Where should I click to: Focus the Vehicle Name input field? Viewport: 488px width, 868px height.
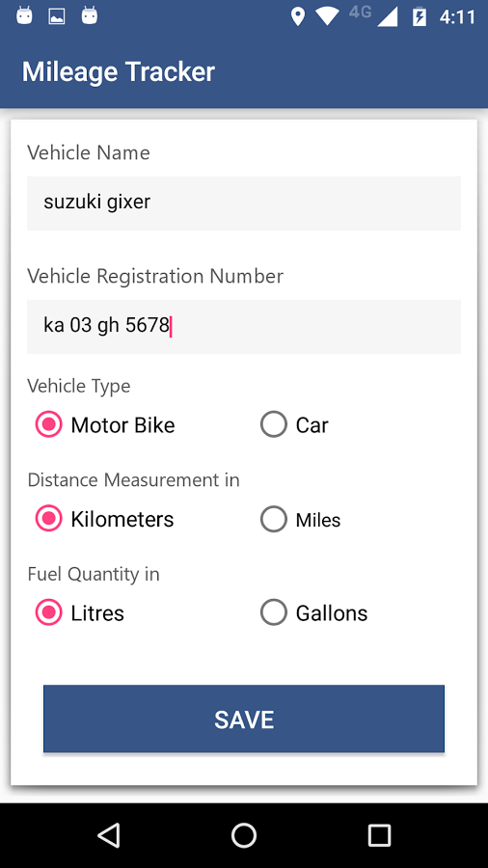pyautogui.click(x=244, y=203)
